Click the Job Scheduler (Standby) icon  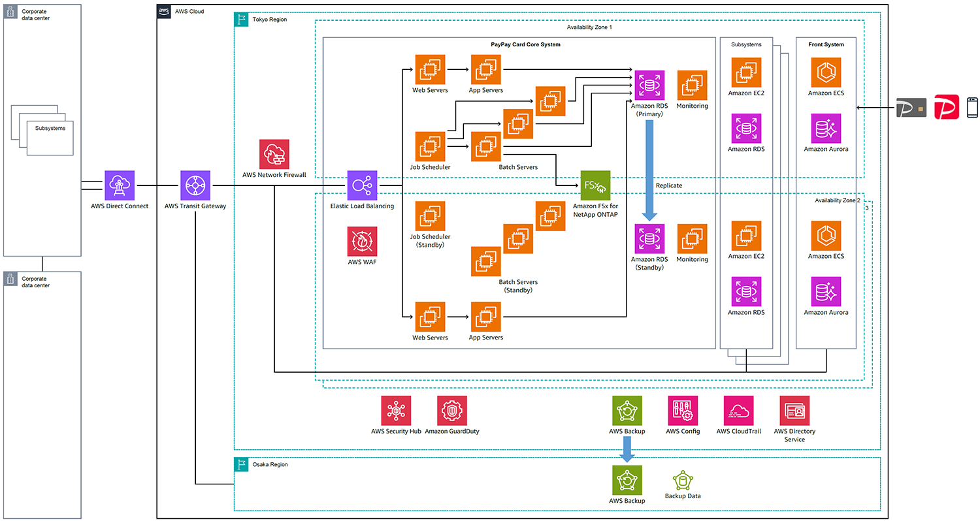click(430, 216)
